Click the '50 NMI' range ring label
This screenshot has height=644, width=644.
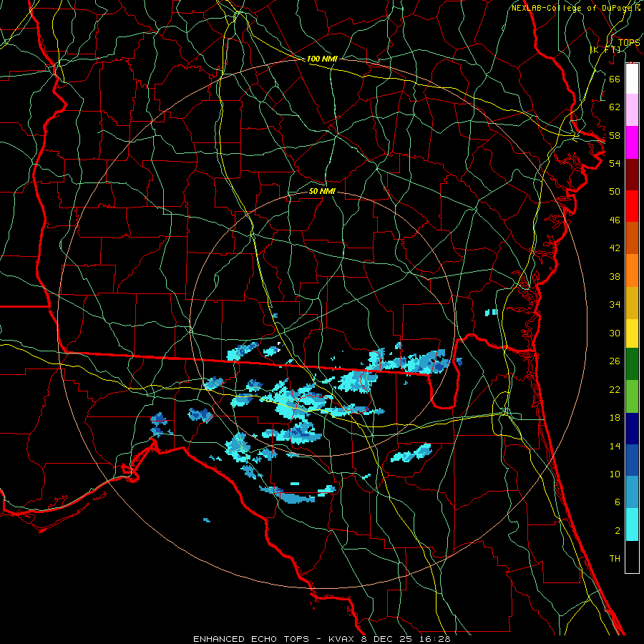(x=322, y=191)
